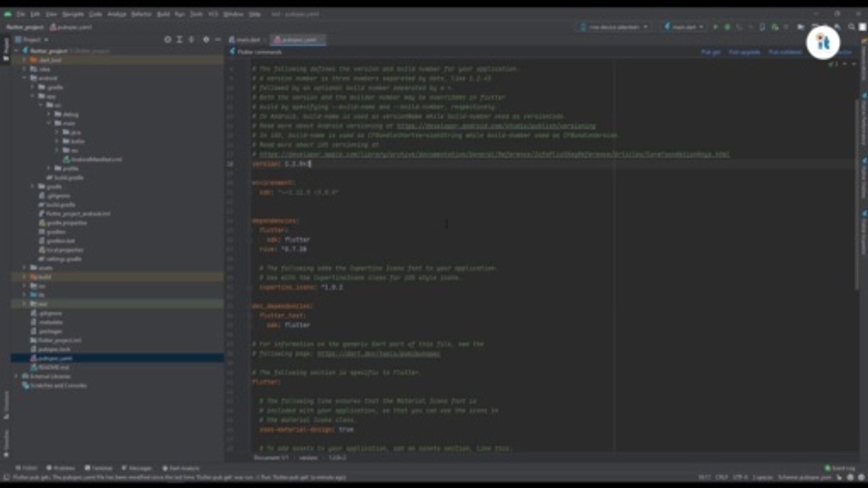Collapse the android folder in the tree
Viewport: 868px width, 488px height.
point(25,78)
